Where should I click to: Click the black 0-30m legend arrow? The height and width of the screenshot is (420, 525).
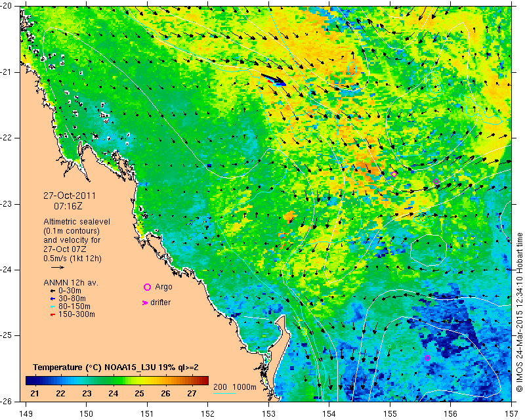click(x=52, y=291)
